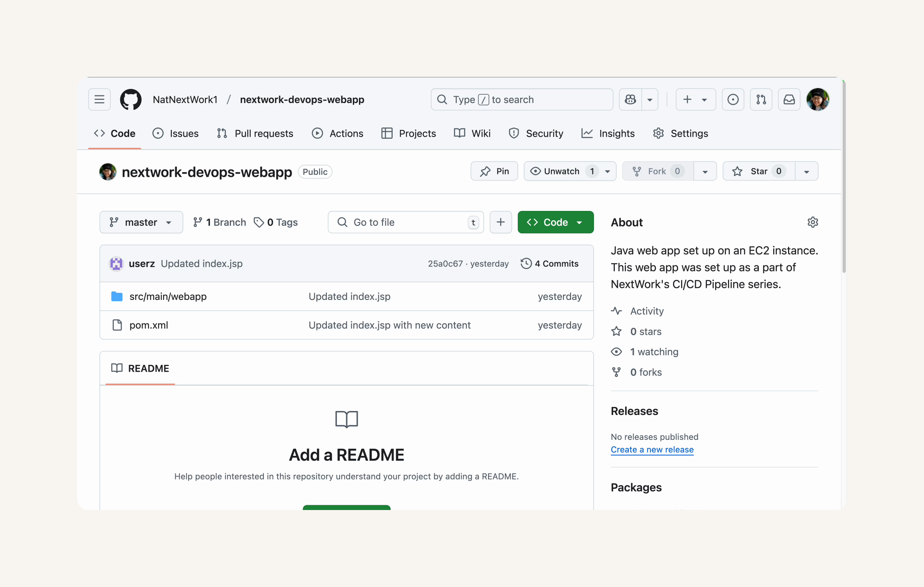Open the repository Settings tab

(681, 134)
